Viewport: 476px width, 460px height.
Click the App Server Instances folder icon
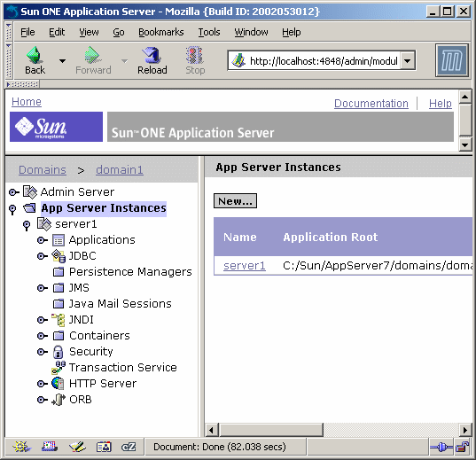(x=30, y=208)
